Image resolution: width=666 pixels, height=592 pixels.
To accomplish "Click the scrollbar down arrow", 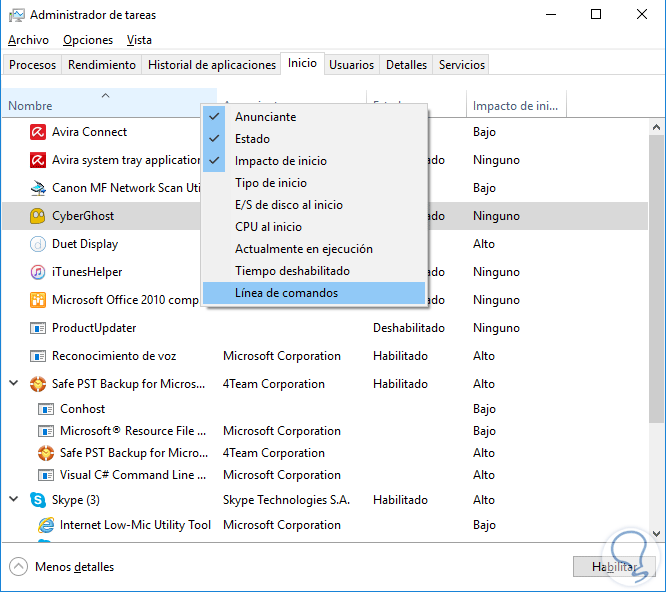I will [656, 533].
